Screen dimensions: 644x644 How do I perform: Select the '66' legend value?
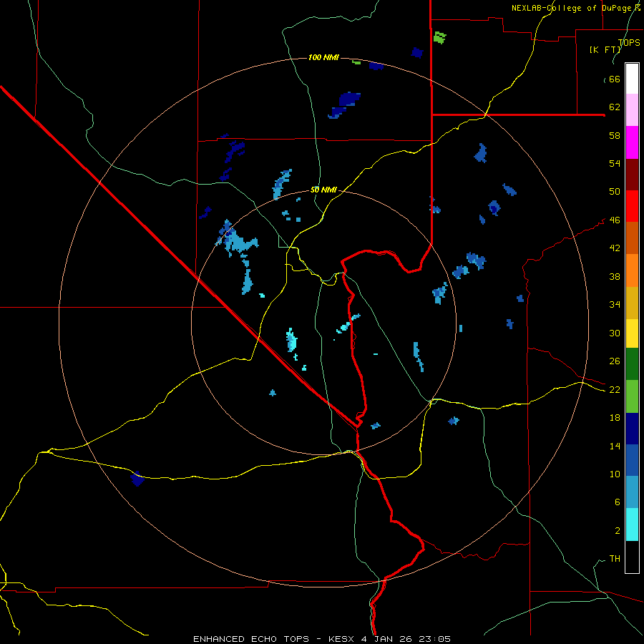point(615,79)
